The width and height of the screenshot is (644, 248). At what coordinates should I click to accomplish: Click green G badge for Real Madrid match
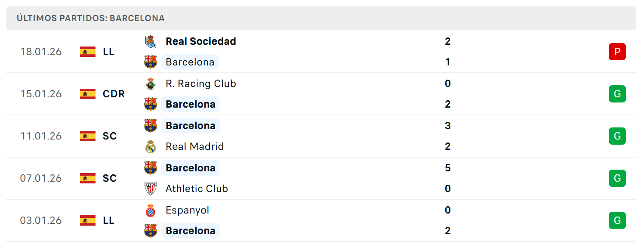[617, 136]
